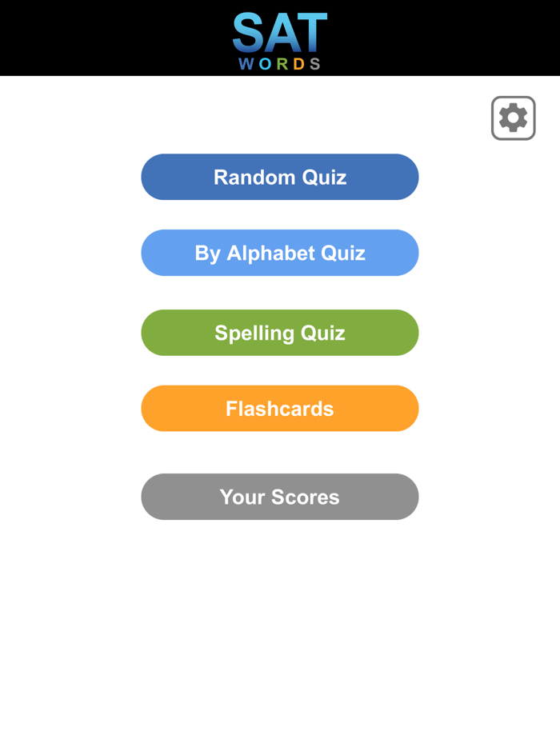Image resolution: width=560 pixels, height=747 pixels.
Task: Click the orange Flashcards button
Action: point(280,409)
